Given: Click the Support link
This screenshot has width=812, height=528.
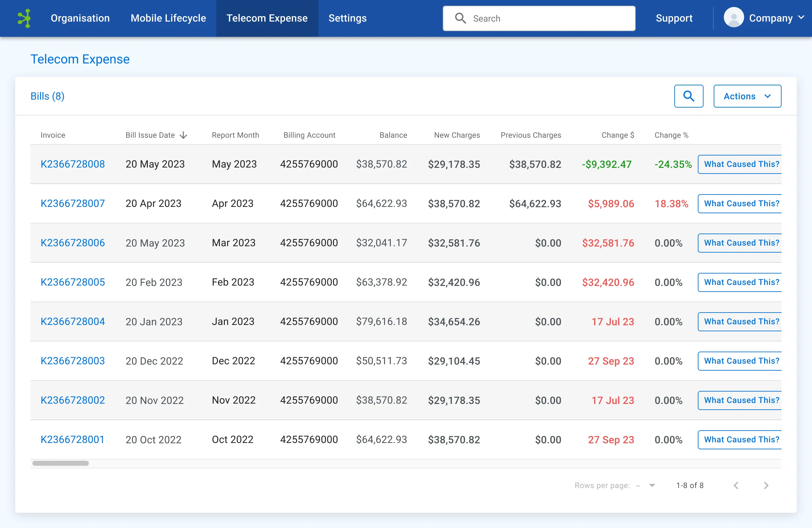Looking at the screenshot, I should pos(674,18).
